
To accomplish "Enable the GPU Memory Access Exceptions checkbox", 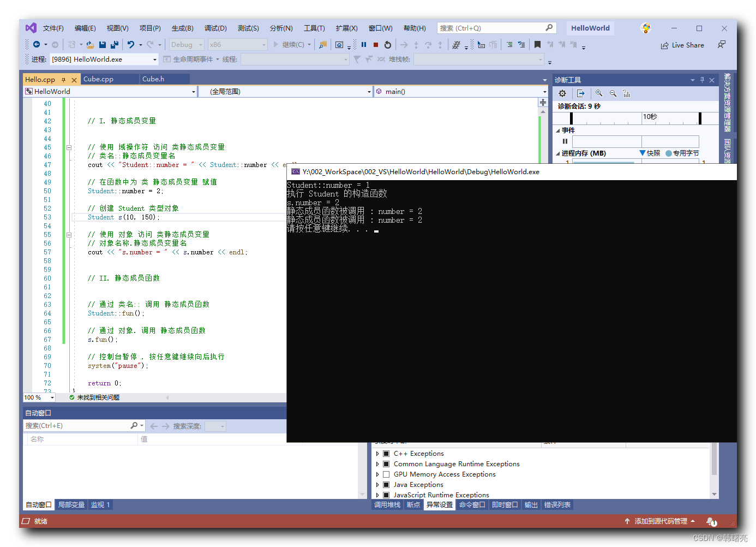I will tap(386, 474).
